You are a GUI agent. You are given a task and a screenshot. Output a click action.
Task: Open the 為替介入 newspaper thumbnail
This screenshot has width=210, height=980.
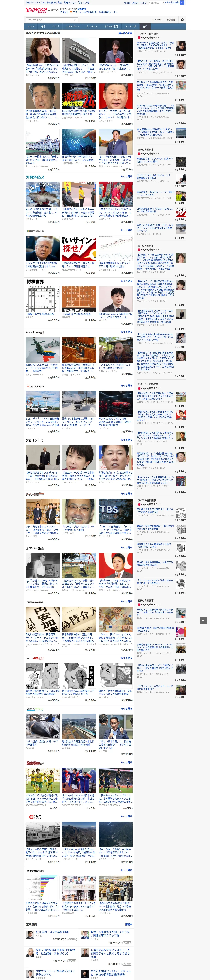[x=79, y=619]
